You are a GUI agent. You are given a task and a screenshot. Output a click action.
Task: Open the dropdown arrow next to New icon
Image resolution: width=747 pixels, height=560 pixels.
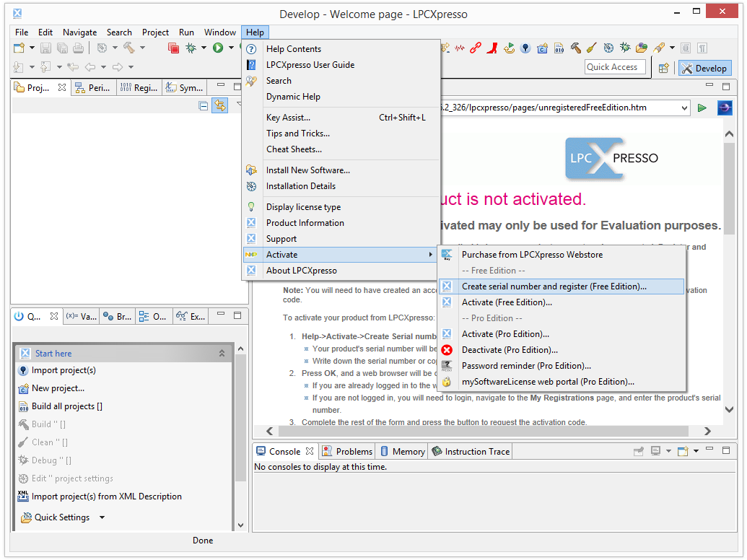[32, 48]
